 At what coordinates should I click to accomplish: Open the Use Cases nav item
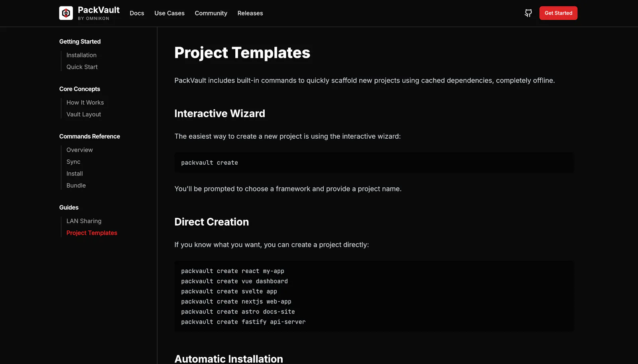[x=169, y=13]
